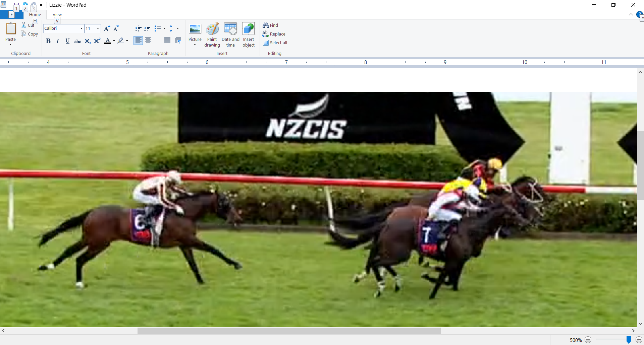Open the Calibri font family dropdown
Image resolution: width=644 pixels, height=345 pixels.
pos(81,28)
